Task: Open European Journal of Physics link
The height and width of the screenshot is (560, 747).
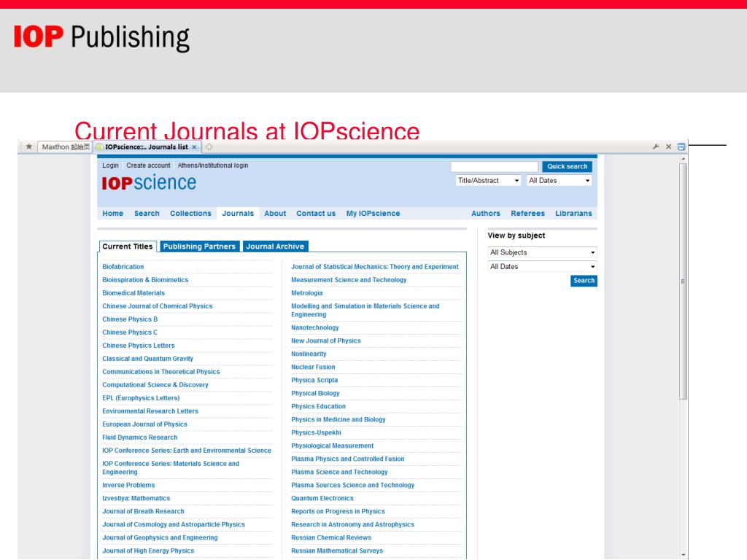Action: (145, 424)
